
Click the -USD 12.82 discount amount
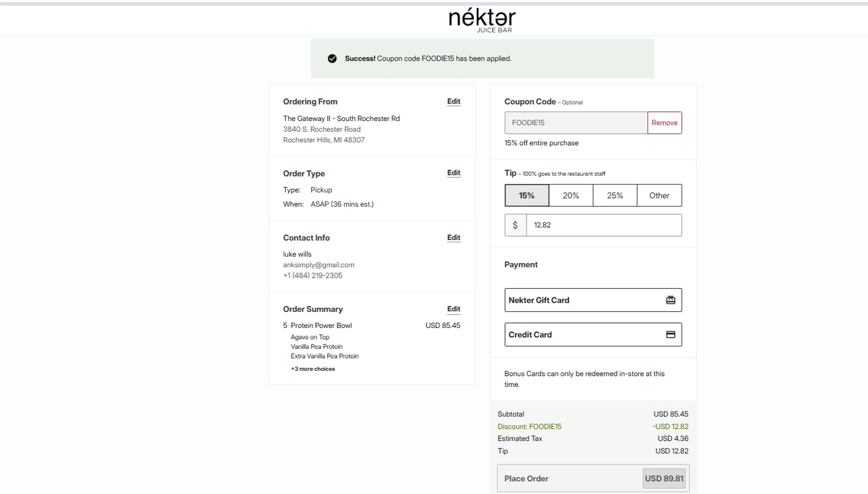[671, 427]
